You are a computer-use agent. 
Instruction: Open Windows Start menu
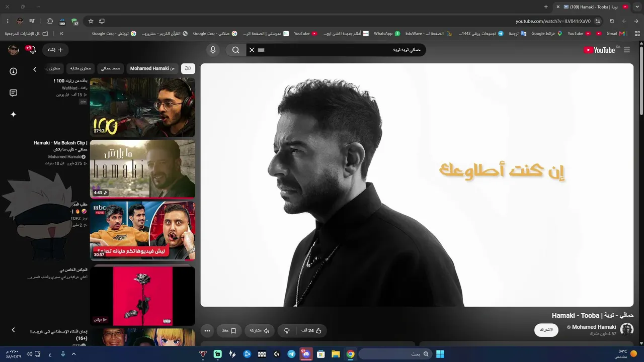[440, 354]
